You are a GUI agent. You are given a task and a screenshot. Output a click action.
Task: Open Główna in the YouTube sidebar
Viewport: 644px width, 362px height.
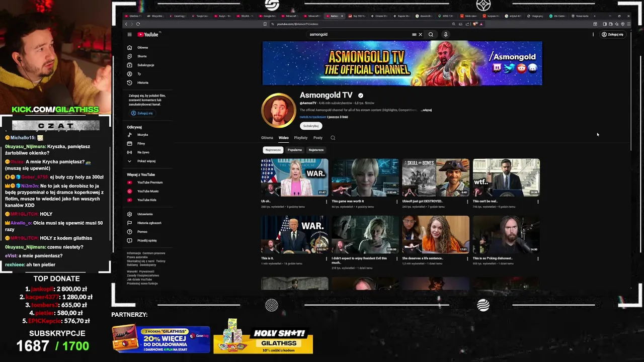click(x=142, y=48)
